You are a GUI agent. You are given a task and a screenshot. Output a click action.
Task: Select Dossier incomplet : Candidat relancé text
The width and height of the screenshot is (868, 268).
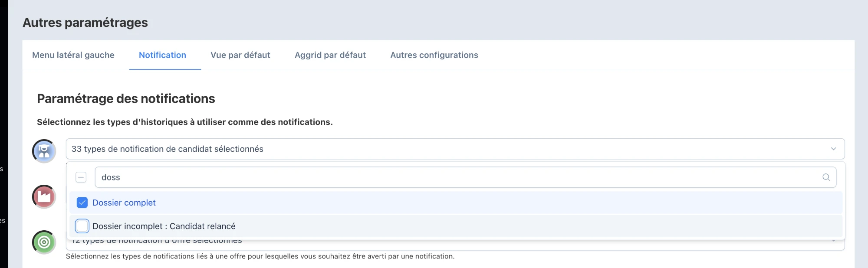coord(164,226)
